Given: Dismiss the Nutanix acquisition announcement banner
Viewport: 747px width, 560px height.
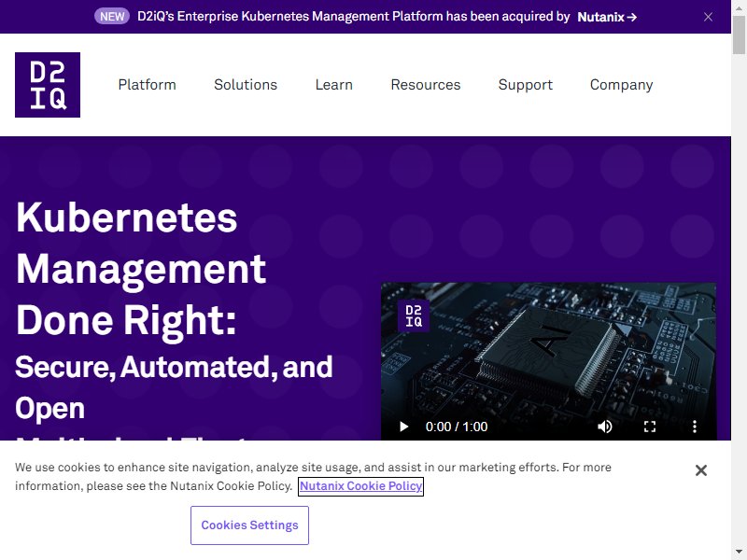Looking at the screenshot, I should (x=708, y=17).
